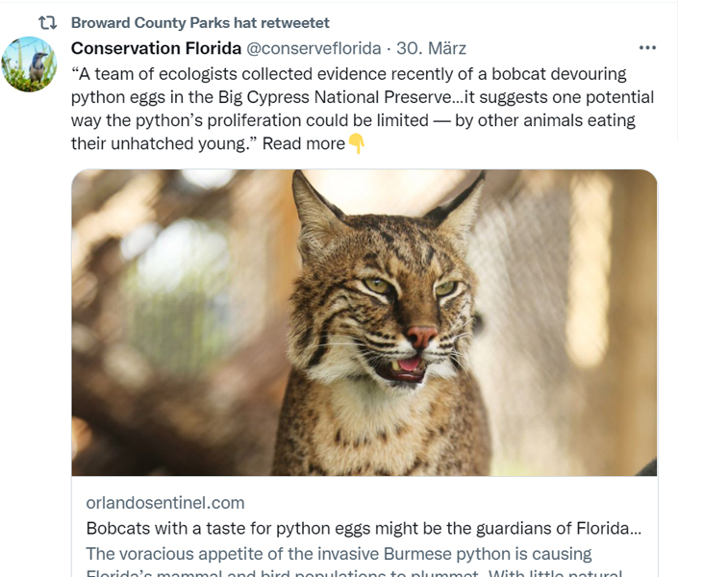Viewport: 728px width, 577px height.
Task: Click the pointing-down emoji after Read more
Action: [357, 144]
